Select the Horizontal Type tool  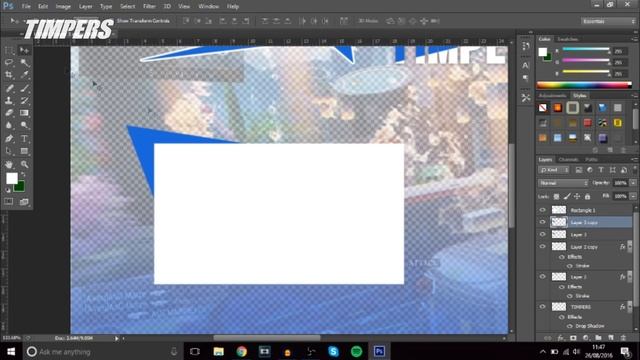click(24, 139)
